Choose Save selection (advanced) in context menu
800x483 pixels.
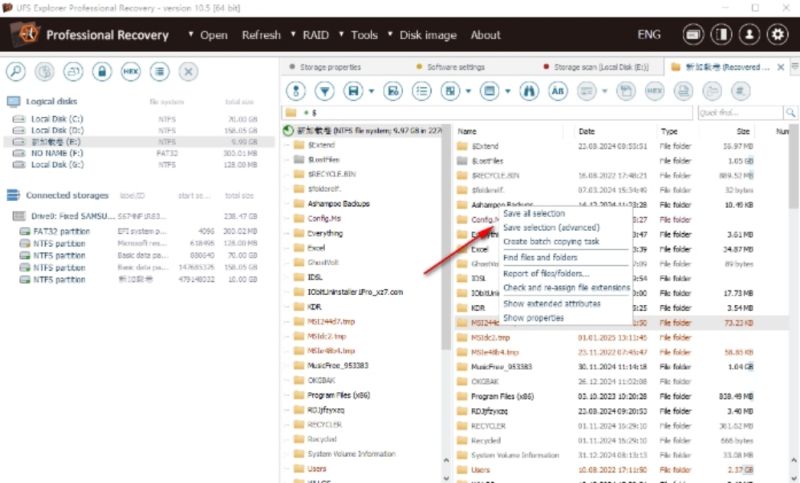(x=551, y=227)
